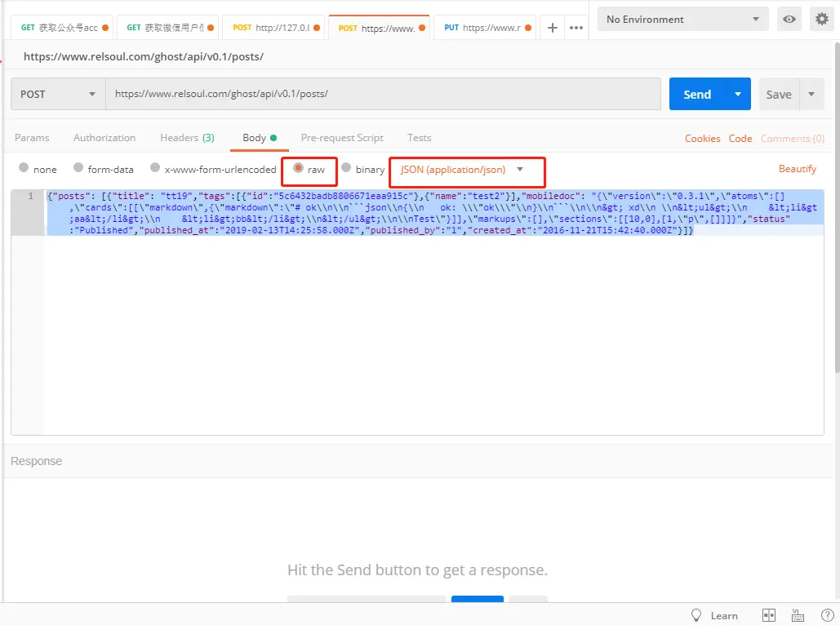Image resolution: width=840 pixels, height=625 pixels.
Task: Open the Tests tab
Action: (419, 138)
